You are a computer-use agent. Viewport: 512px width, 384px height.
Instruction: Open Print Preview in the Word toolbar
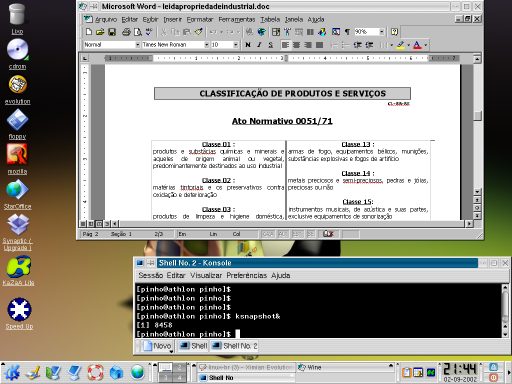tap(138, 32)
